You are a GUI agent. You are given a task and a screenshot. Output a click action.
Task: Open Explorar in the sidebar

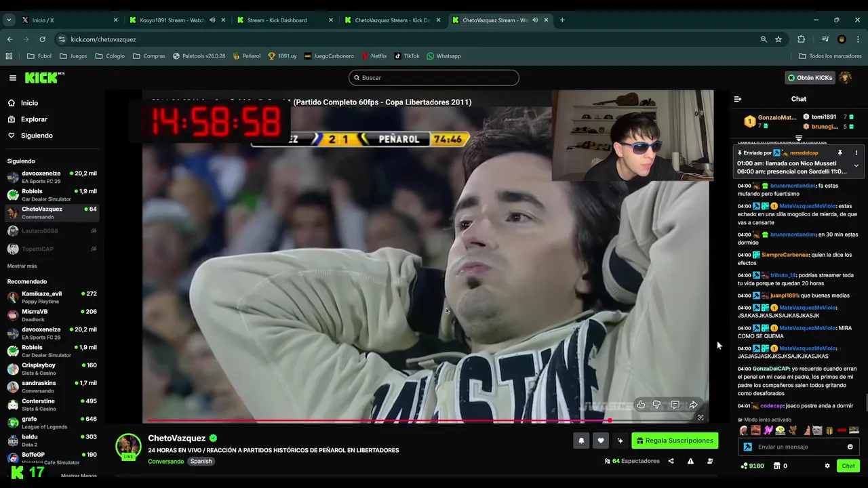[x=34, y=119]
